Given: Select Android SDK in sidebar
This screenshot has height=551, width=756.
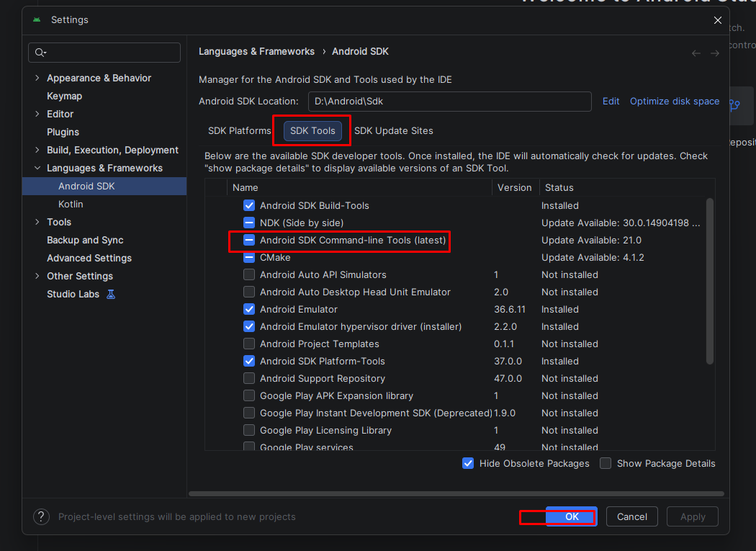Looking at the screenshot, I should pyautogui.click(x=104, y=187).
